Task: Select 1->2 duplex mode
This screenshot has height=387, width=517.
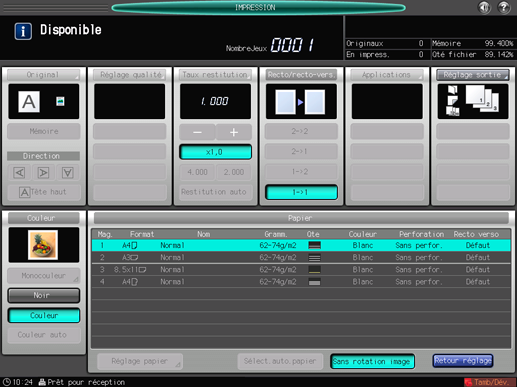Action: pos(301,172)
